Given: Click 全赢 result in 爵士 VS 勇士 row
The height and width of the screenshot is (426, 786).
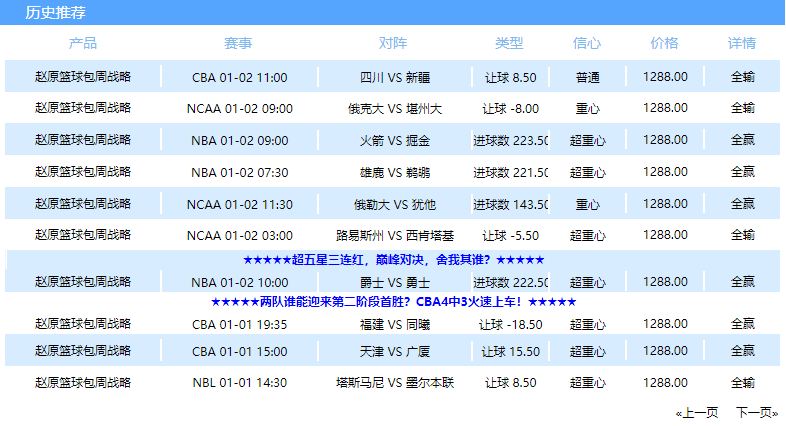Looking at the screenshot, I should (x=743, y=282).
